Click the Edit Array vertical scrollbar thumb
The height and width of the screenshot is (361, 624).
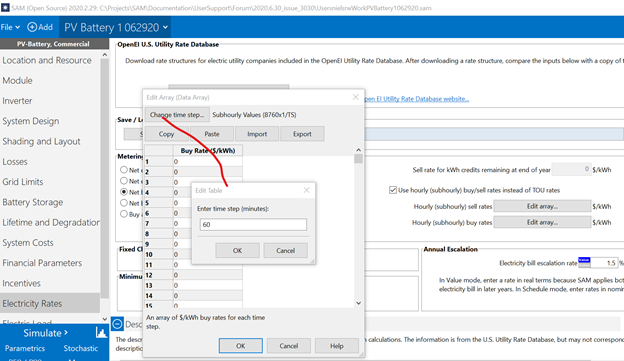pyautogui.click(x=359, y=158)
